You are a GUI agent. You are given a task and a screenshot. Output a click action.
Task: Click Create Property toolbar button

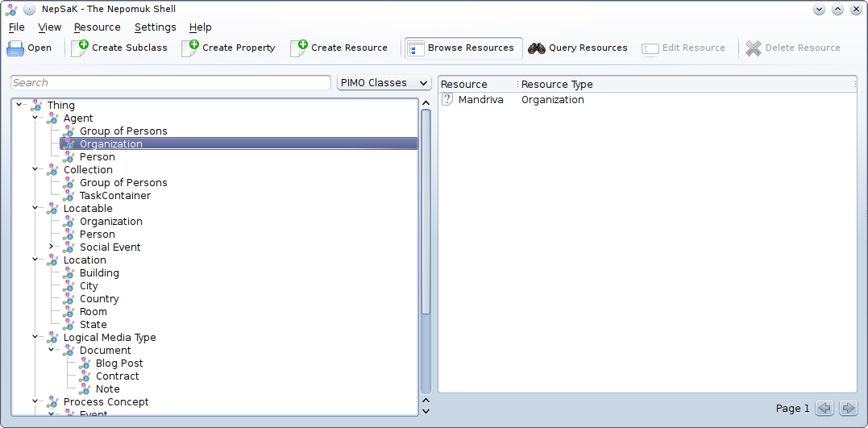pos(228,48)
